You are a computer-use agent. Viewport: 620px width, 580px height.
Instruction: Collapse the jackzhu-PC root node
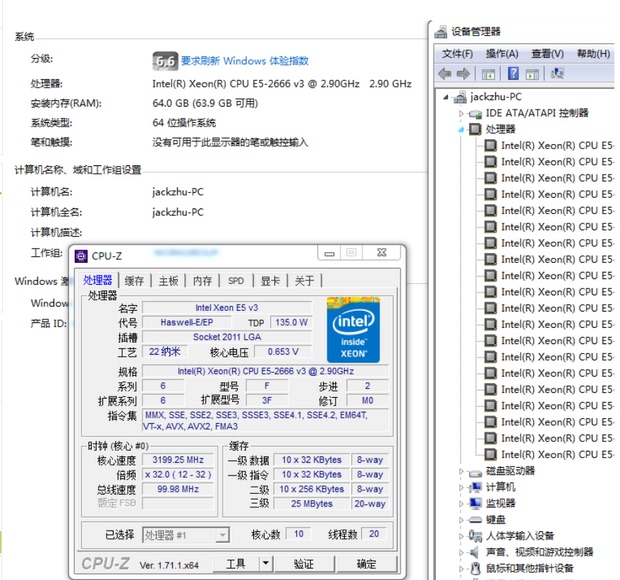446,97
